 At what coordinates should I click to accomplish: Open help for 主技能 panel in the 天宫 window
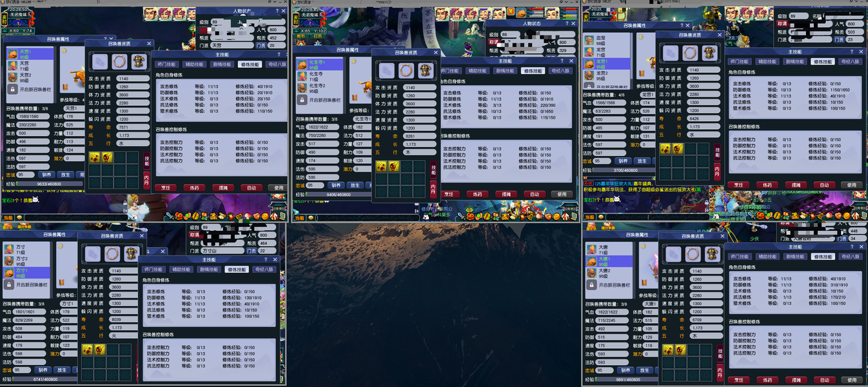[x=278, y=54]
